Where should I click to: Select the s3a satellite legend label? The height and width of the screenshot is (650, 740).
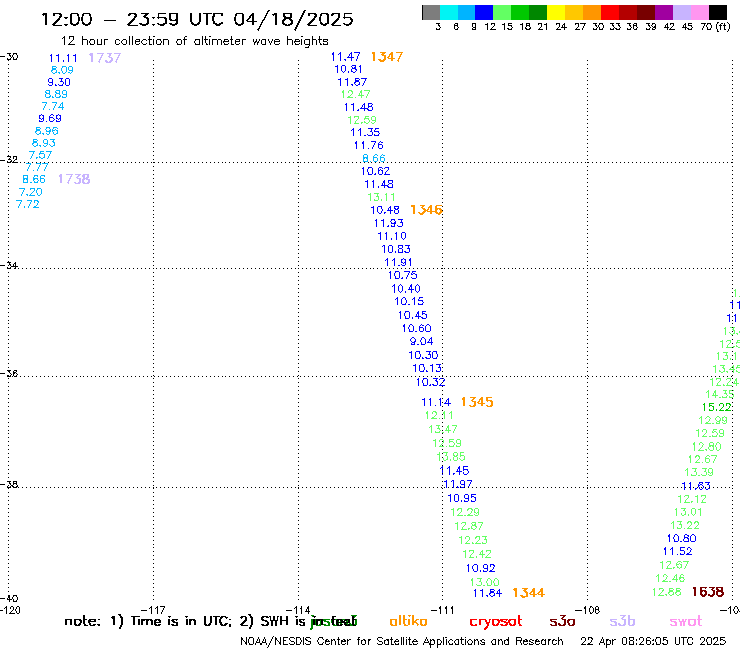point(562,621)
